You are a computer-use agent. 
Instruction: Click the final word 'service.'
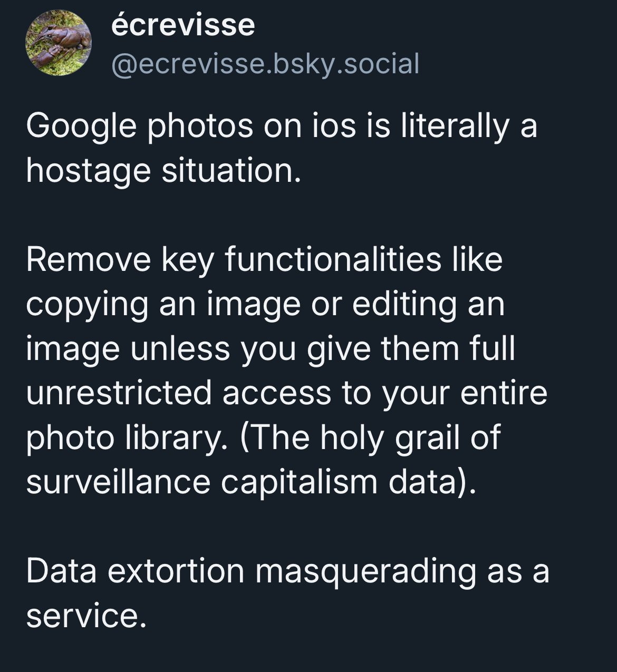[85, 615]
